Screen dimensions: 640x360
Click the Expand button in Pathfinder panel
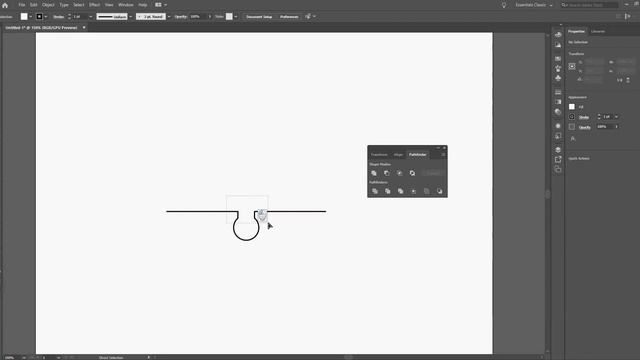coord(433,173)
